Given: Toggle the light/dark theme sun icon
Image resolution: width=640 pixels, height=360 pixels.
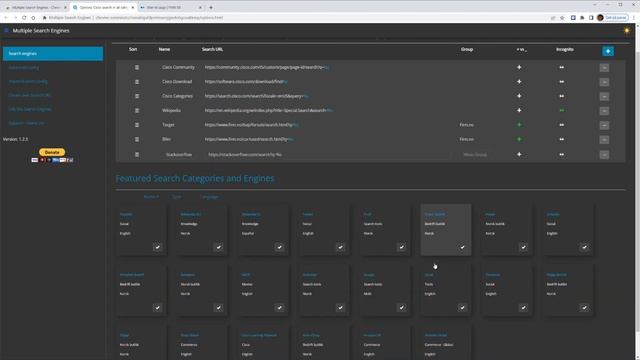Looking at the screenshot, I should click(627, 31).
